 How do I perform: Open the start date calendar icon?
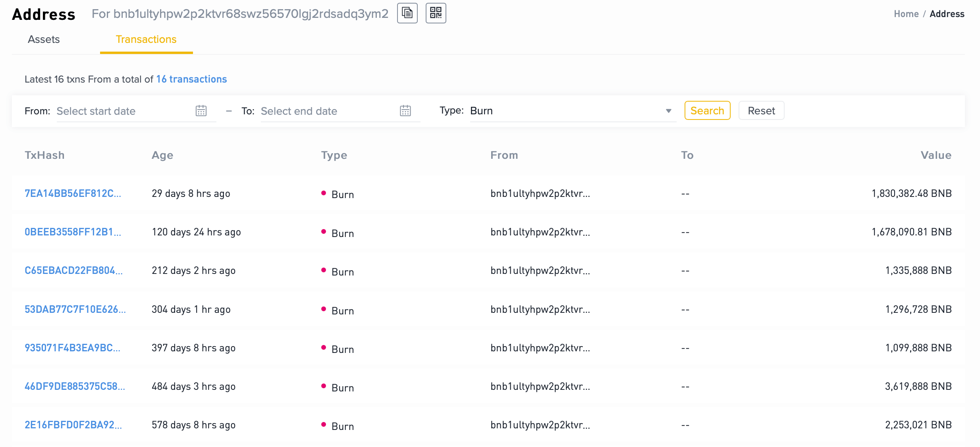tap(202, 111)
